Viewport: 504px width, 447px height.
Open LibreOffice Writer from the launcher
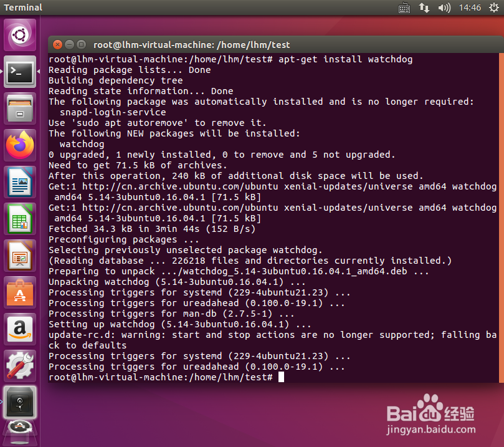tap(20, 182)
